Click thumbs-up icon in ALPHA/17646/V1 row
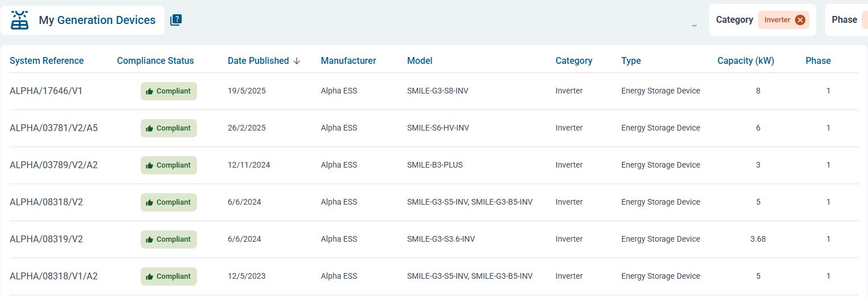The height and width of the screenshot is (297, 868). 150,91
